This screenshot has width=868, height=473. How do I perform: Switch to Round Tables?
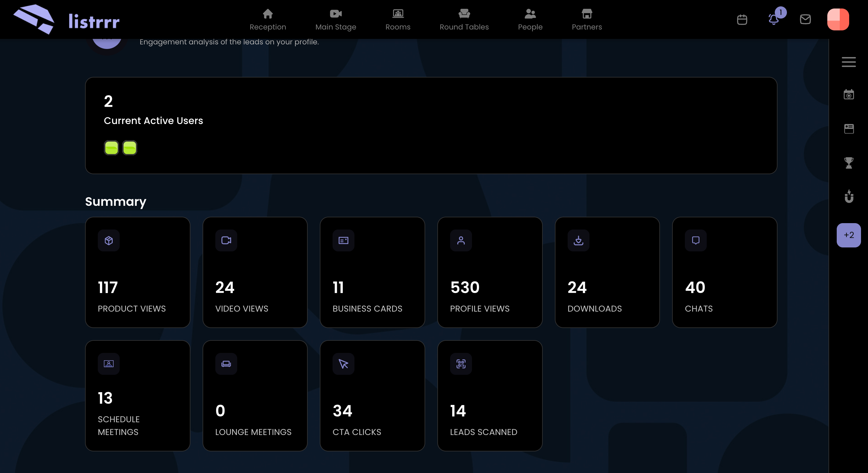click(x=464, y=19)
